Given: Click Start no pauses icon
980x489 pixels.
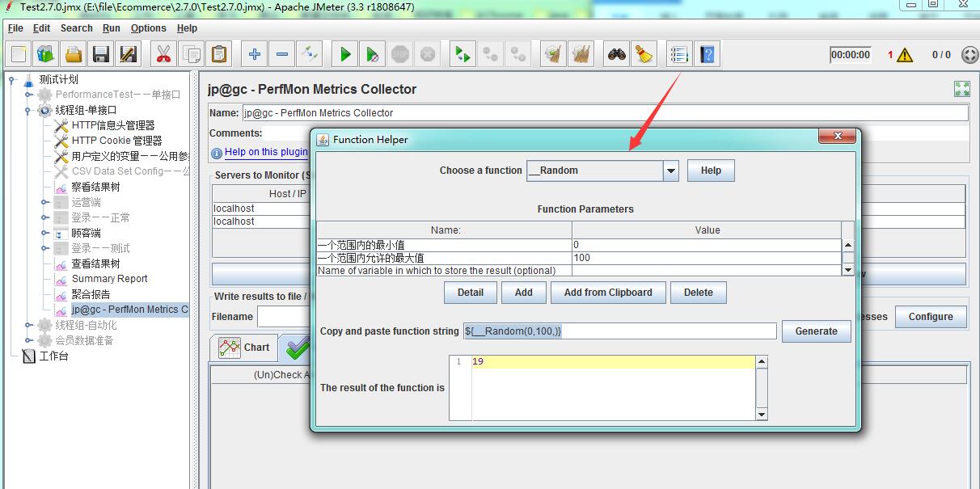Looking at the screenshot, I should (372, 54).
